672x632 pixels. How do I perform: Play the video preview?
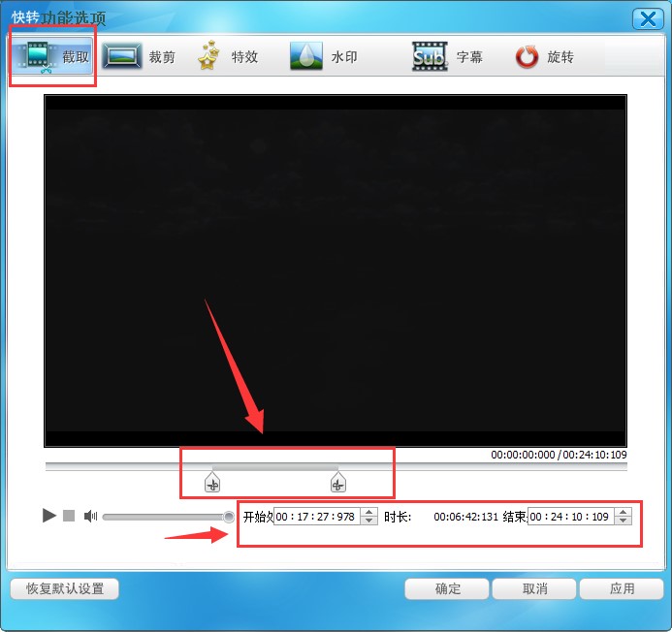click(49, 516)
